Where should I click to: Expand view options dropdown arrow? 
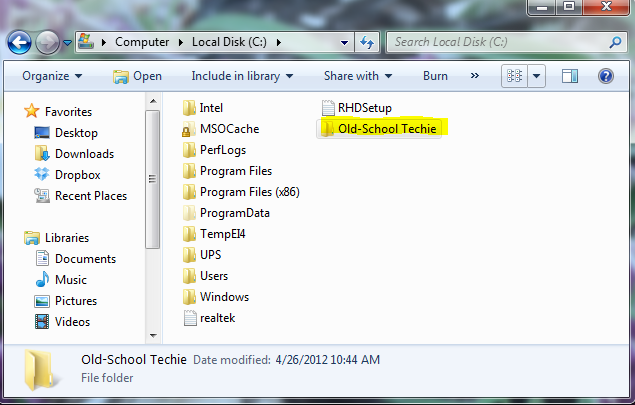(x=537, y=76)
